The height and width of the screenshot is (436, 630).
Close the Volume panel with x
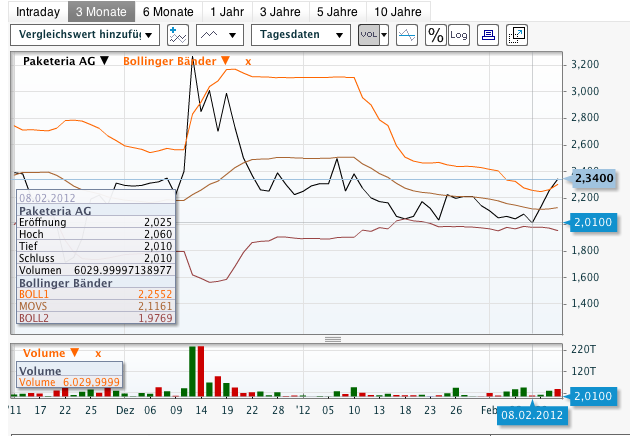98,354
